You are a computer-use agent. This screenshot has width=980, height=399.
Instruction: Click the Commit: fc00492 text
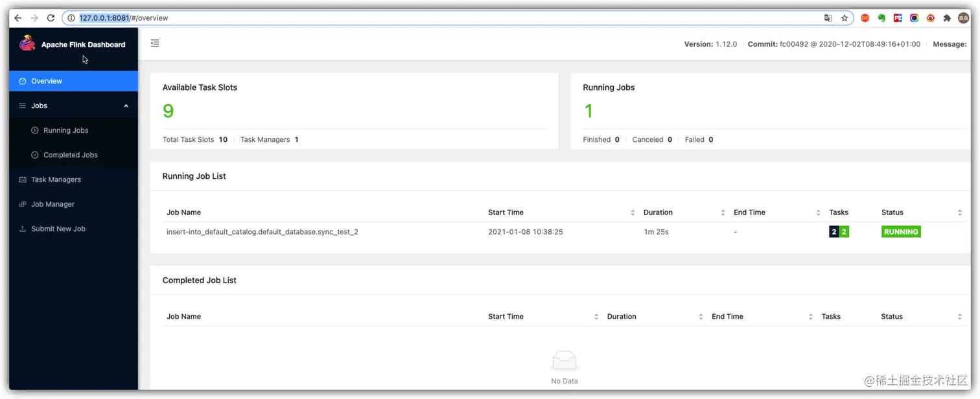coord(834,45)
